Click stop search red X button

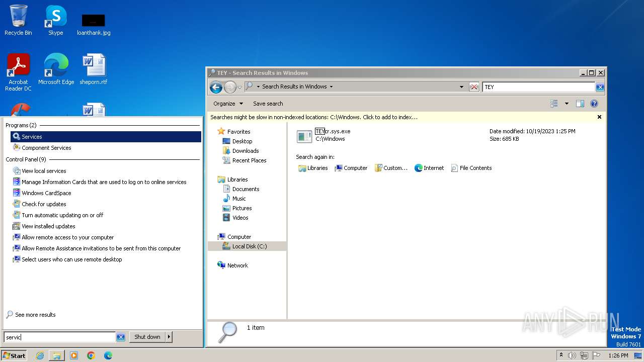[474, 87]
